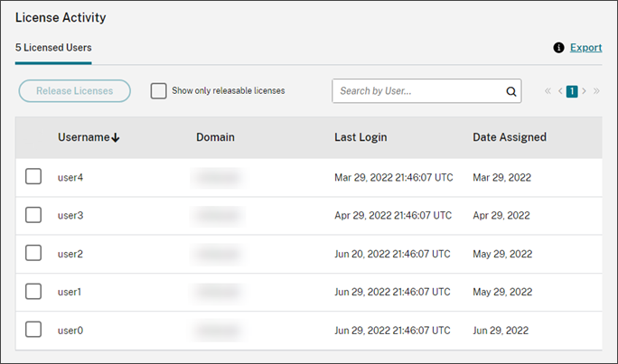
Task: Go to the last page arrow
Action: pyautogui.click(x=596, y=91)
